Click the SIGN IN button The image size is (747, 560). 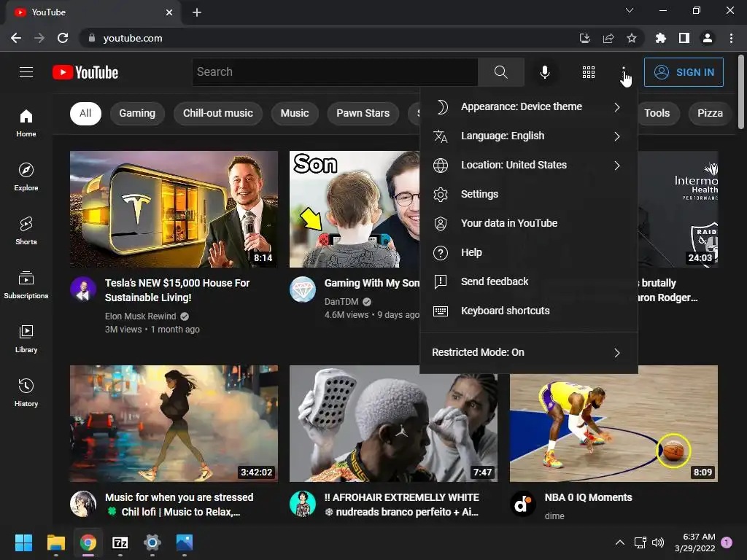tap(684, 72)
